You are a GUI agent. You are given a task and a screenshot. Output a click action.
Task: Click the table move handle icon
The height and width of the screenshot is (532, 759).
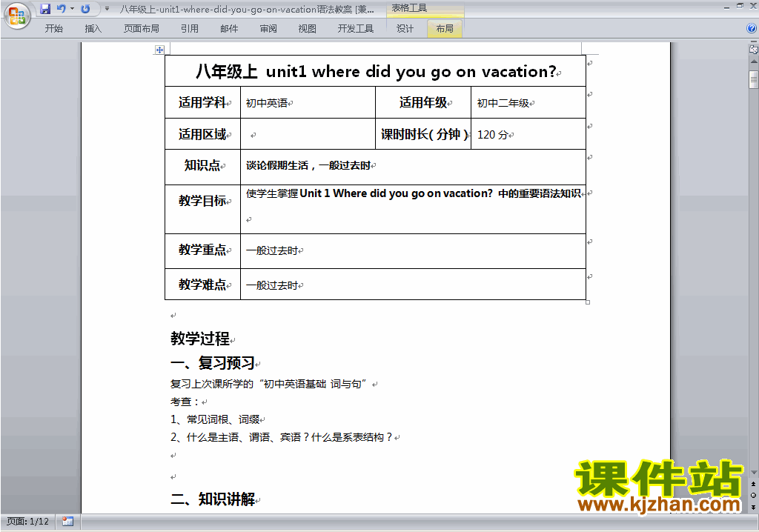click(x=159, y=50)
